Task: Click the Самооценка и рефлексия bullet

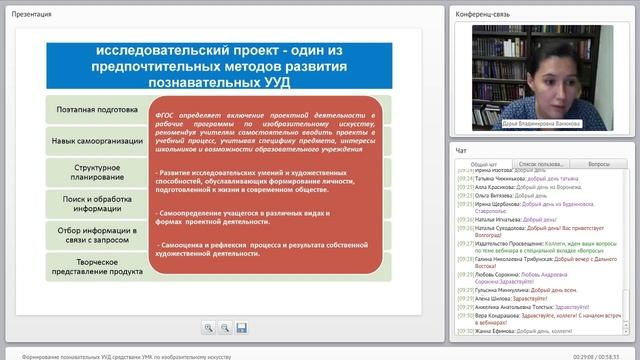Action: pyautogui.click(x=262, y=249)
